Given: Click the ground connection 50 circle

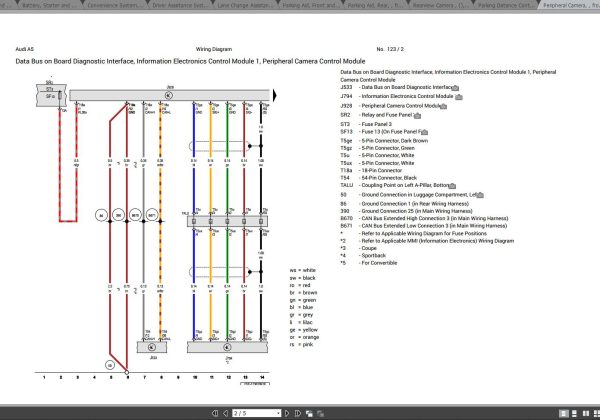Looking at the screenshot, I should click(110, 365).
